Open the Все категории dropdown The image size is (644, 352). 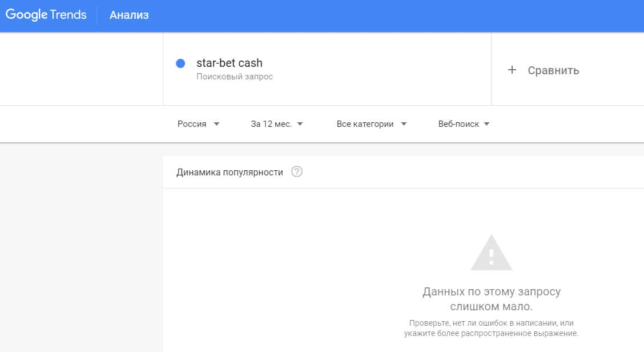[365, 124]
